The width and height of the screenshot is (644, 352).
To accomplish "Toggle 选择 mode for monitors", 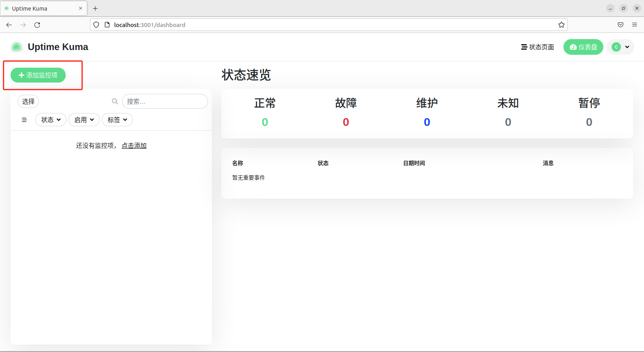I will click(28, 101).
